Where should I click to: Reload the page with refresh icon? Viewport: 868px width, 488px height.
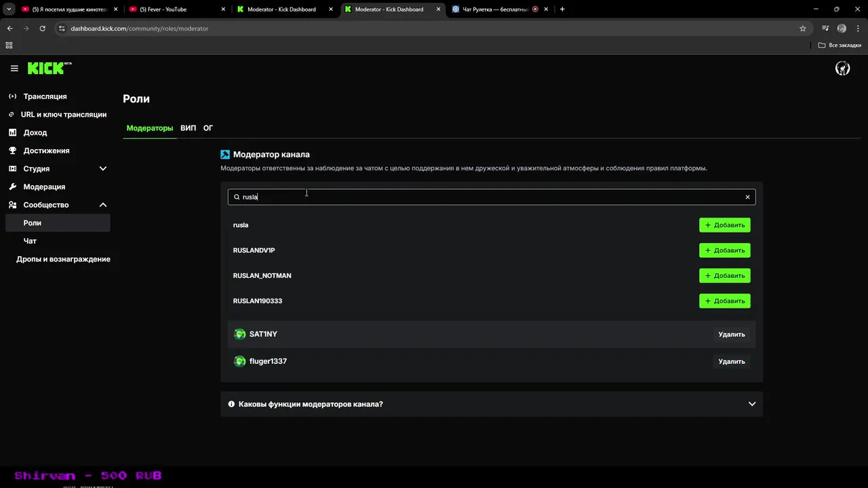coord(42,28)
